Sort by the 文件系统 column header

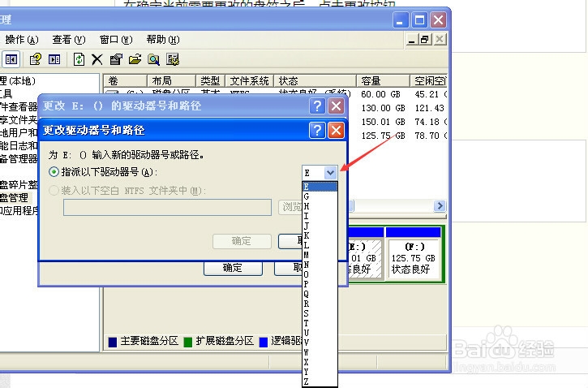tap(249, 80)
